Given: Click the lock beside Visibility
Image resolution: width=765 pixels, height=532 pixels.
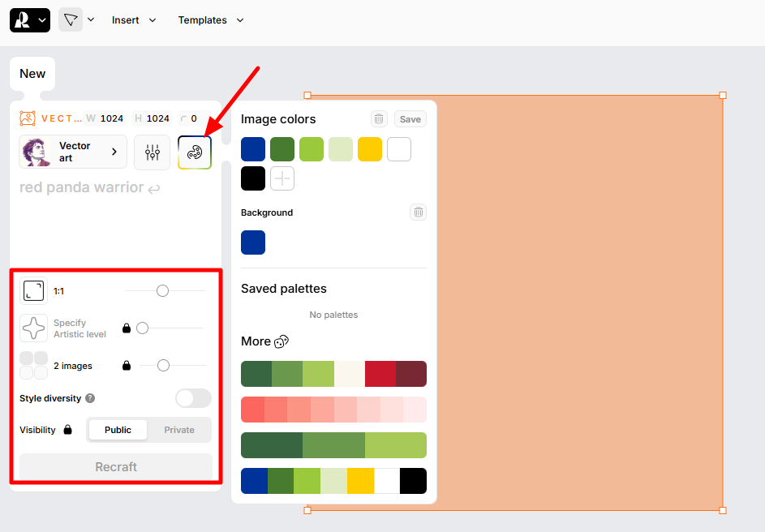Looking at the screenshot, I should click(x=68, y=430).
